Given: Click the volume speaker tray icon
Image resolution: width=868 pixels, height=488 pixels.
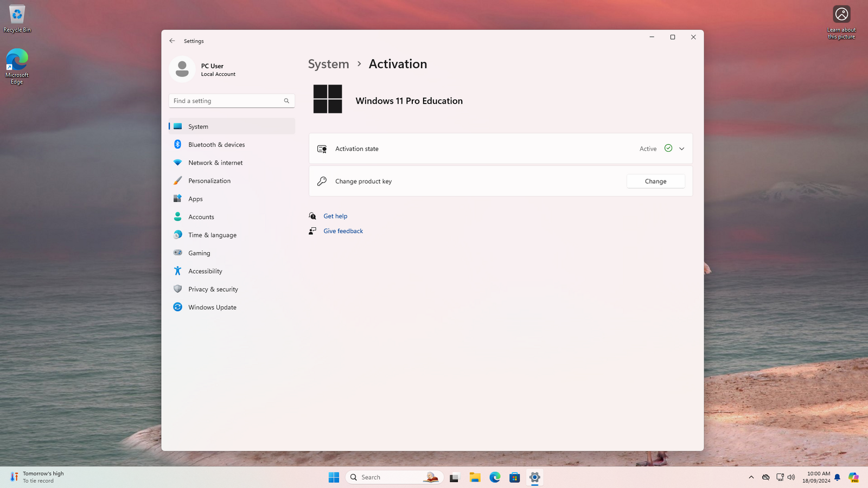Looking at the screenshot, I should click(791, 477).
